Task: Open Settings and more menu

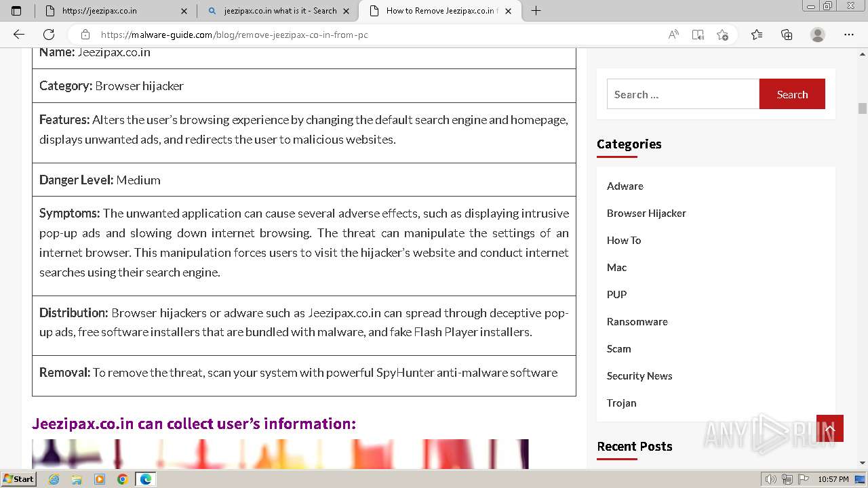Action: [x=849, y=35]
